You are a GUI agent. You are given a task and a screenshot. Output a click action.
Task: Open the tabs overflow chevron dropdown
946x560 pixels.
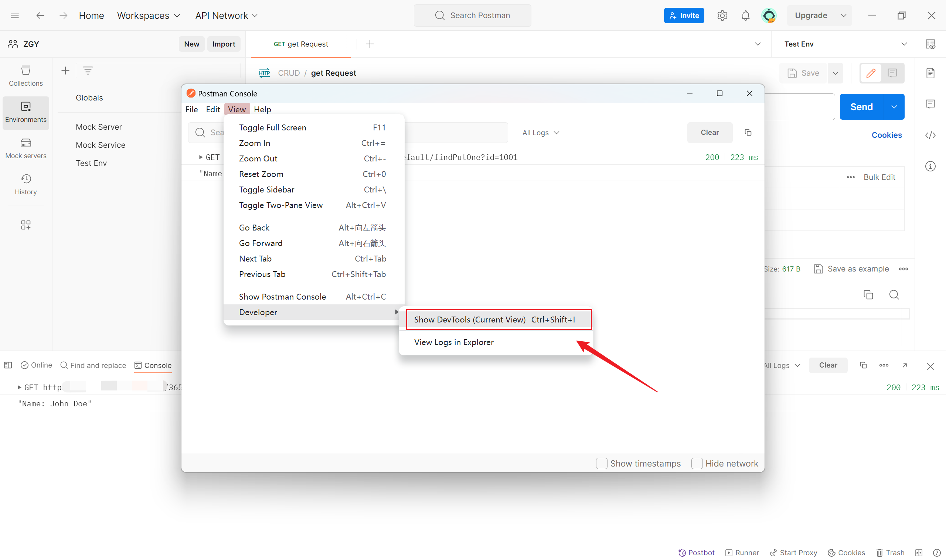coord(758,44)
